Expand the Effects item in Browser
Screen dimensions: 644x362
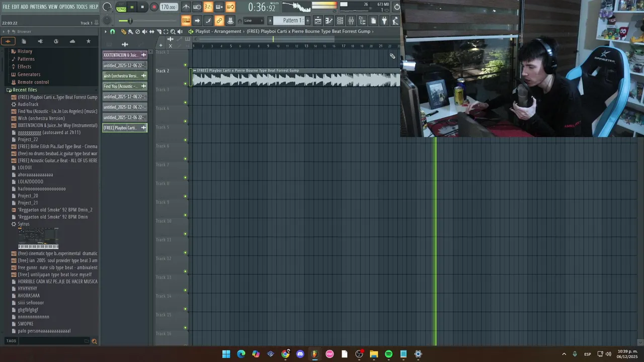pos(24,66)
